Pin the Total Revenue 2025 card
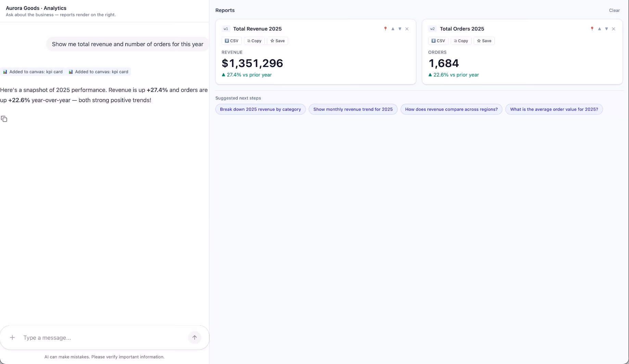The height and width of the screenshot is (364, 629). pos(385,29)
